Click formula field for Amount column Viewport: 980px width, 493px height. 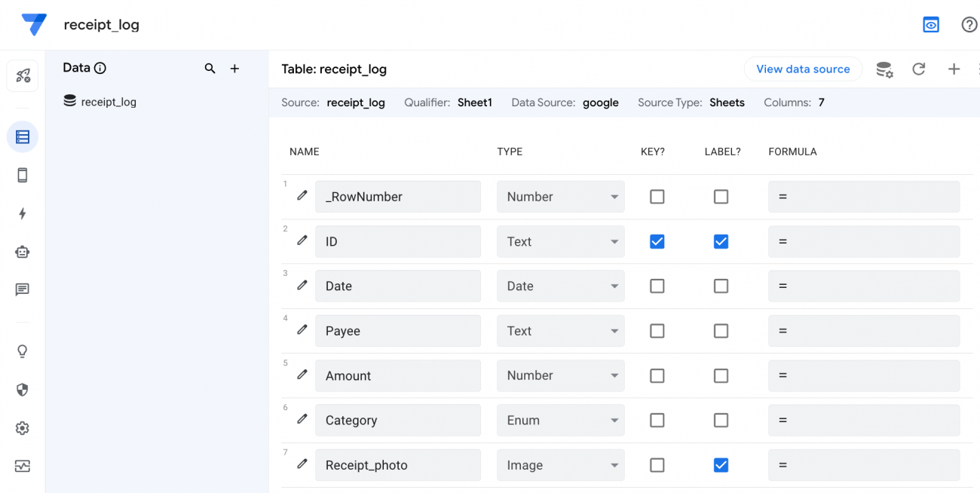[x=864, y=375]
